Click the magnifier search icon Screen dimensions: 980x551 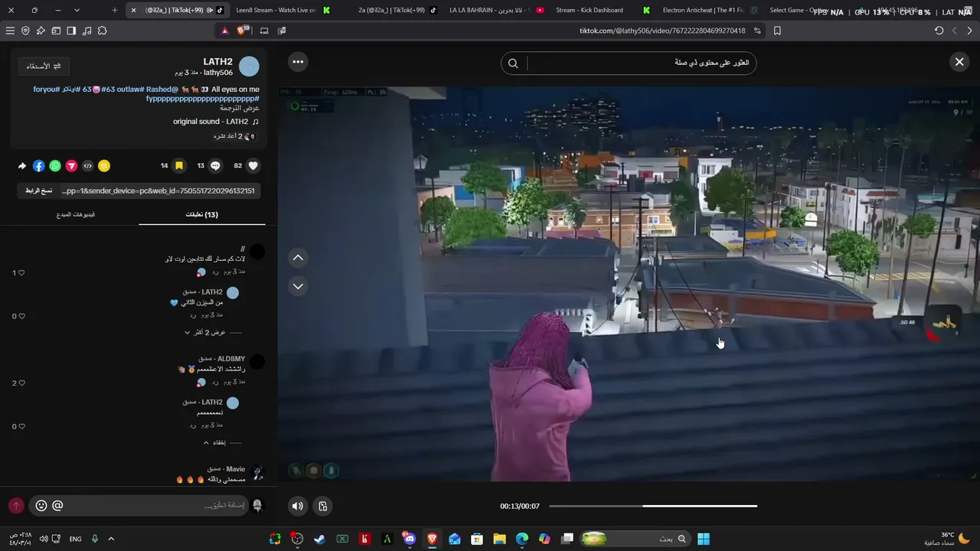click(x=514, y=63)
